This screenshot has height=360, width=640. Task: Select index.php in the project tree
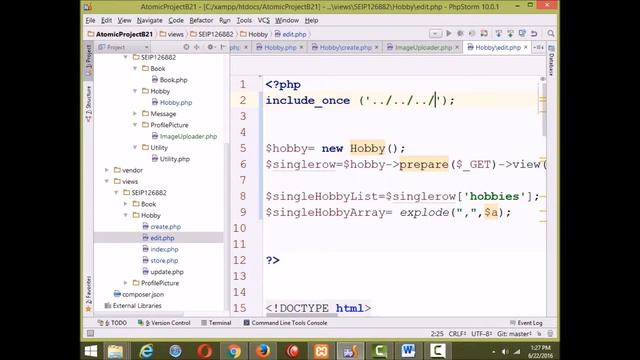[160, 249]
